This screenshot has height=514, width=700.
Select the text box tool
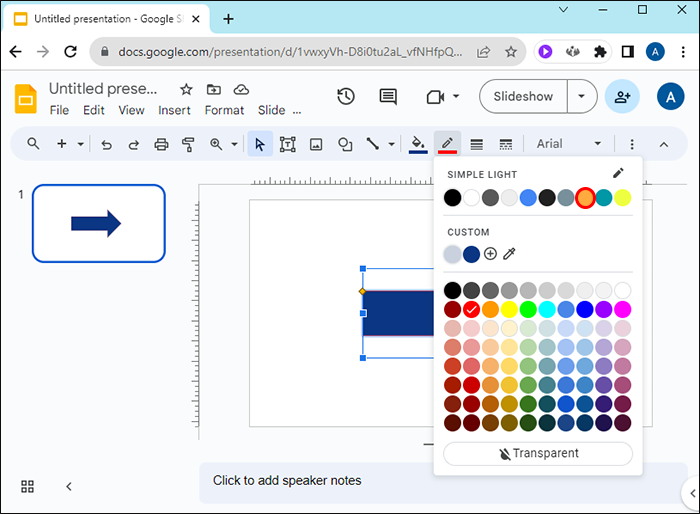tap(288, 144)
